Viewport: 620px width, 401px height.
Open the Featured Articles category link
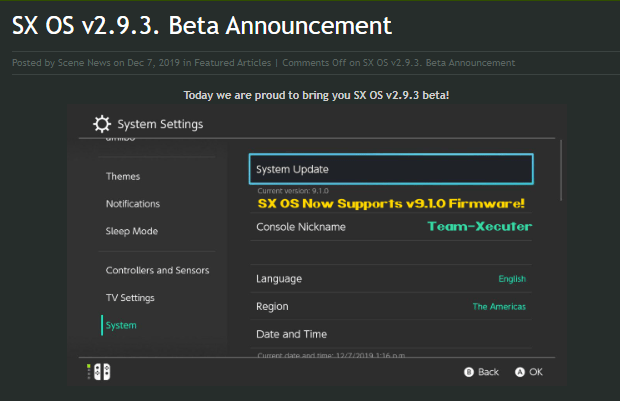(232, 63)
